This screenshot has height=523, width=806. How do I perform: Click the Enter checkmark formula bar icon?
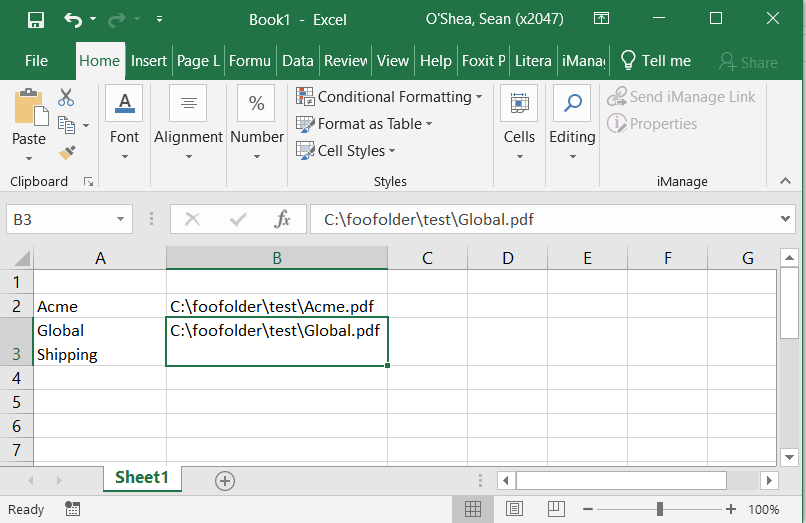tap(237, 220)
